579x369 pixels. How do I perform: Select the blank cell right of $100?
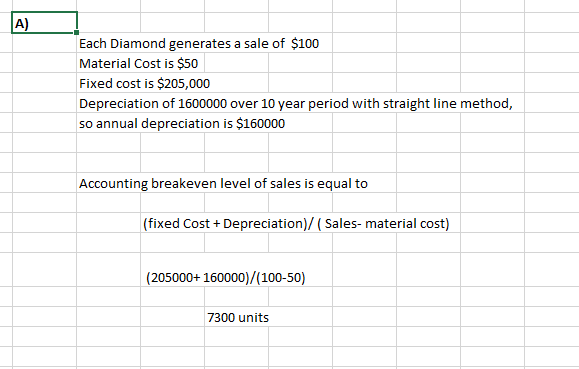(x=364, y=43)
